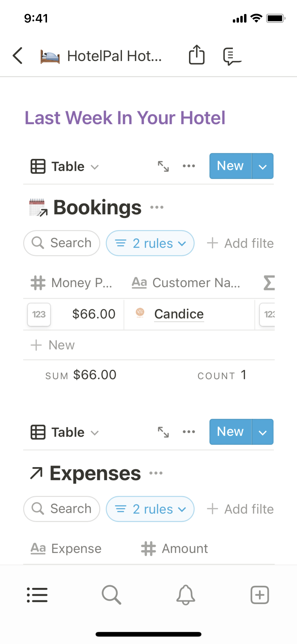The width and height of the screenshot is (297, 644).
Task: Open the search icon in bottom bar
Action: (111, 595)
